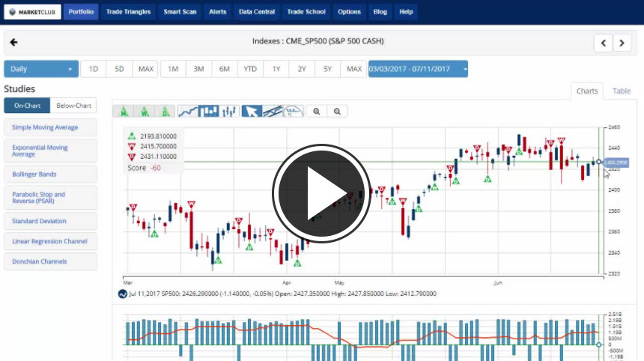The image size is (644, 361).
Task: Toggle the daily Trade Triangle icon
Action: (x=165, y=111)
